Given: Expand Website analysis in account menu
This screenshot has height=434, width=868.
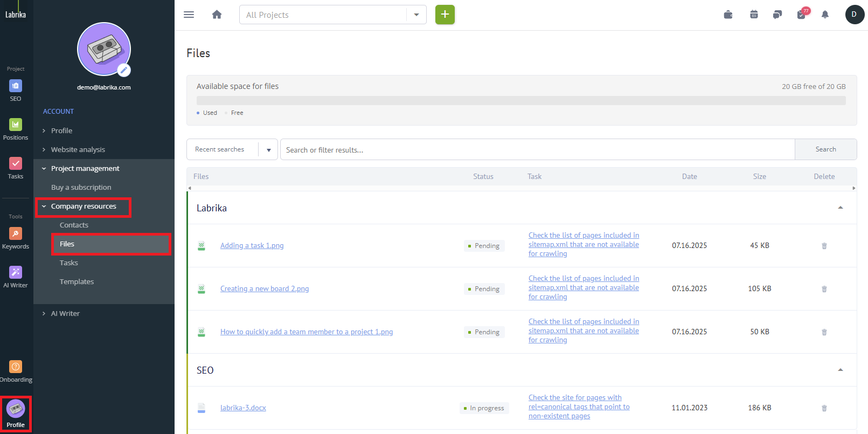Looking at the screenshot, I should [78, 149].
